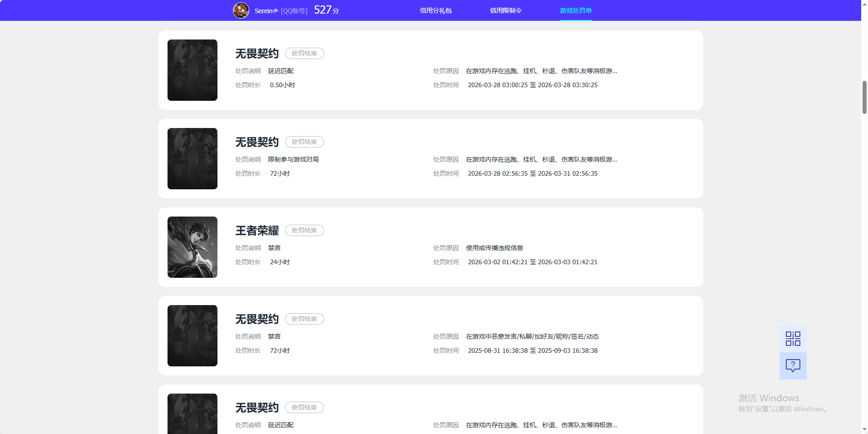Click time range 2025-08-31 16:38:38 至 2025-09-03
The width and height of the screenshot is (868, 434).
tap(533, 350)
